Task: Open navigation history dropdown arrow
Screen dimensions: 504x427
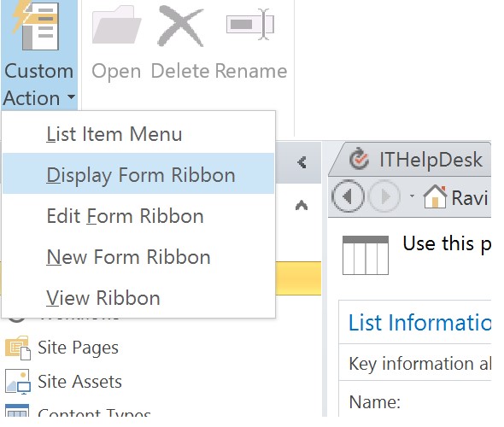Action: tap(412, 196)
